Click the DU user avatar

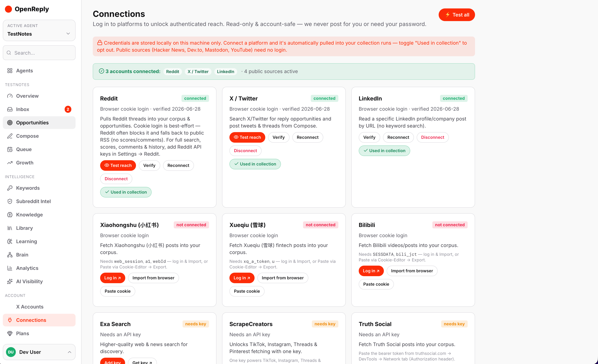tap(11, 352)
